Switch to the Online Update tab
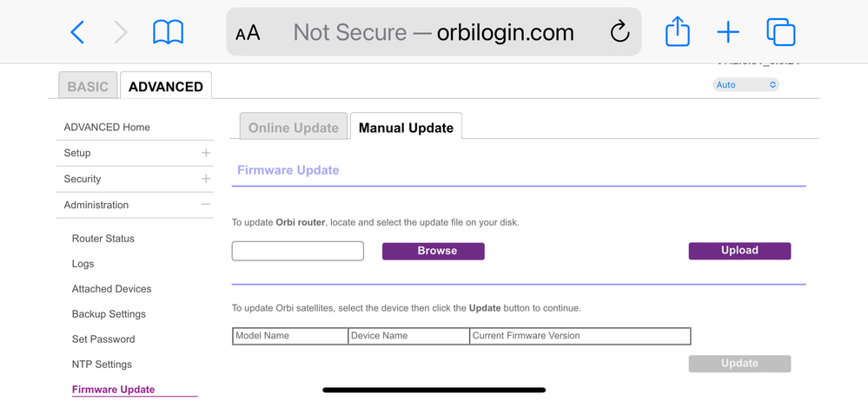 coord(294,128)
